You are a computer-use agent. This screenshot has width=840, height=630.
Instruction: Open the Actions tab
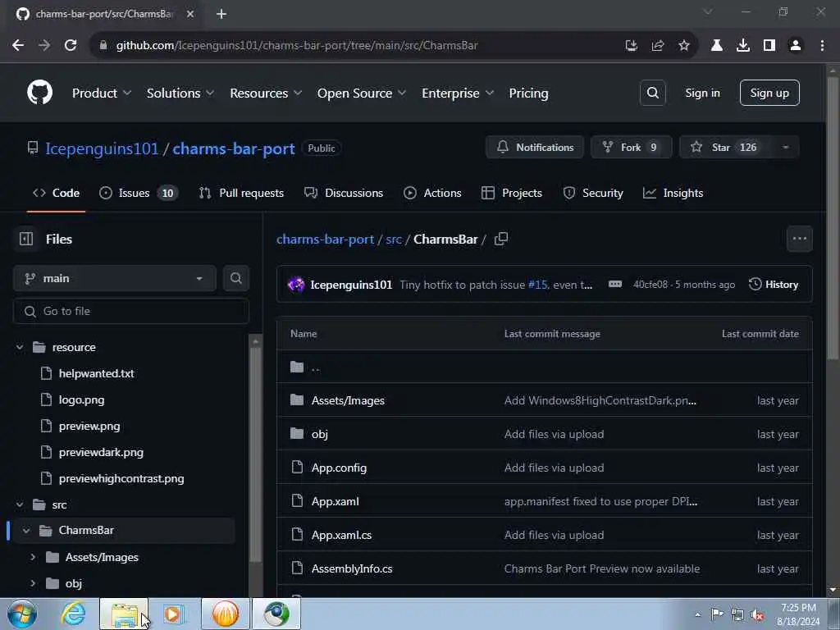pyautogui.click(x=432, y=193)
